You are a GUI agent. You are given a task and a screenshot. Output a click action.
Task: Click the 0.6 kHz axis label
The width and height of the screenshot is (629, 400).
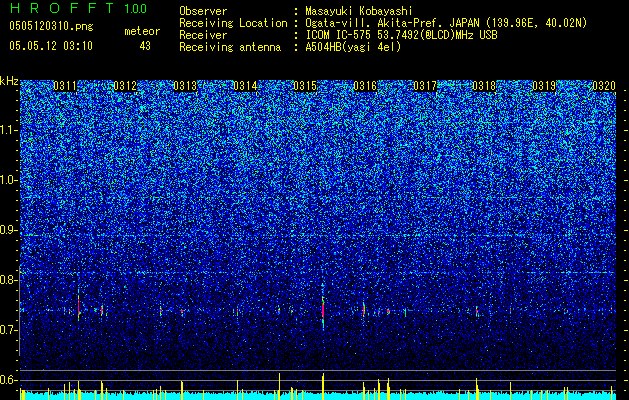tap(9, 380)
